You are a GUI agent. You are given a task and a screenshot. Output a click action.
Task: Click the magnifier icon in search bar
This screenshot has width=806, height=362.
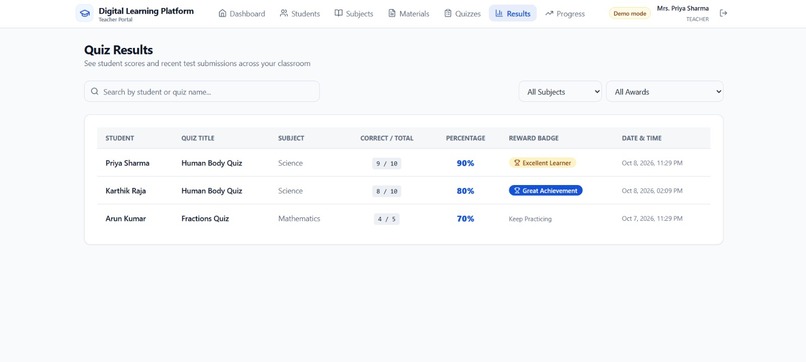(x=95, y=92)
